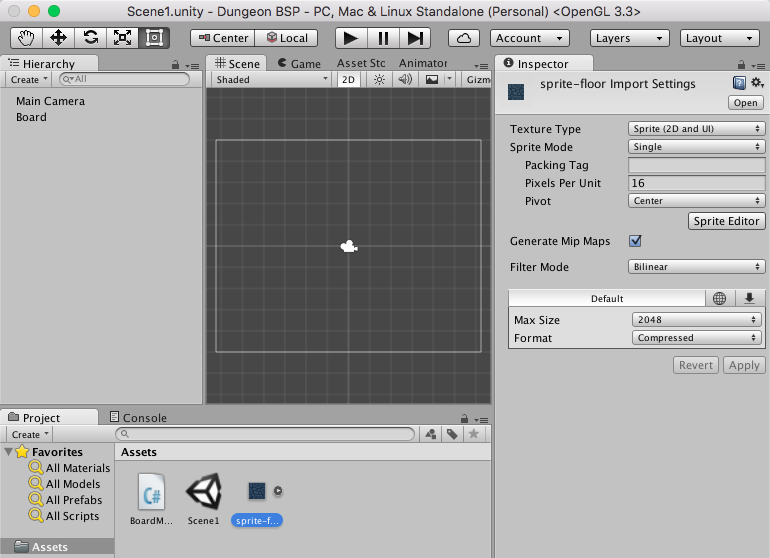Open the Layout dropdown
The width and height of the screenshot is (770, 558).
719,38
